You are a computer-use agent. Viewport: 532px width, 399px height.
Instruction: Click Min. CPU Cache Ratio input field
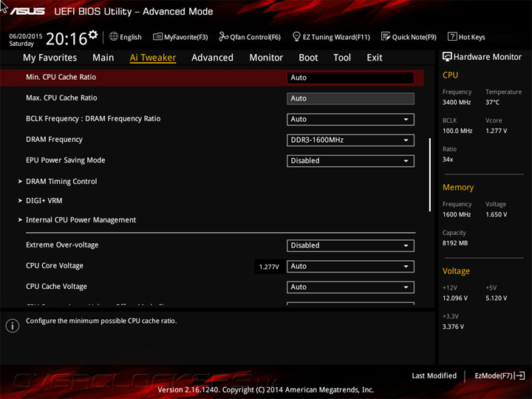(350, 78)
